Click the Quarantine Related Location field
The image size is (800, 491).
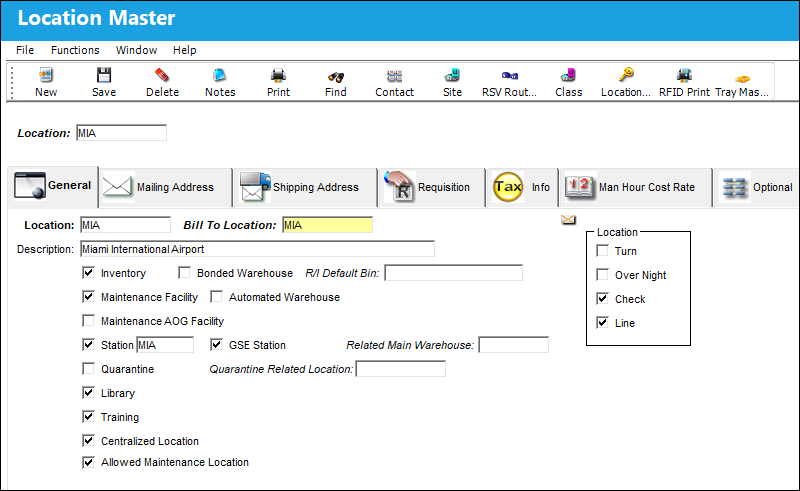click(x=401, y=369)
